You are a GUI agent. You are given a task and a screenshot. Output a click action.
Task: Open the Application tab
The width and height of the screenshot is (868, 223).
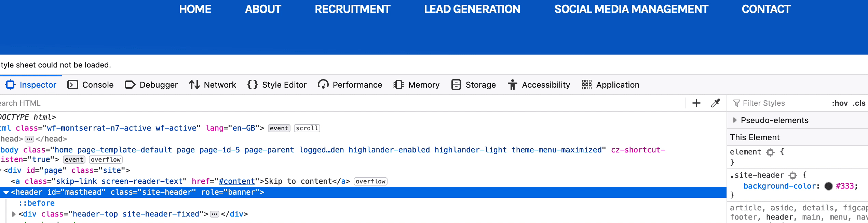click(617, 85)
